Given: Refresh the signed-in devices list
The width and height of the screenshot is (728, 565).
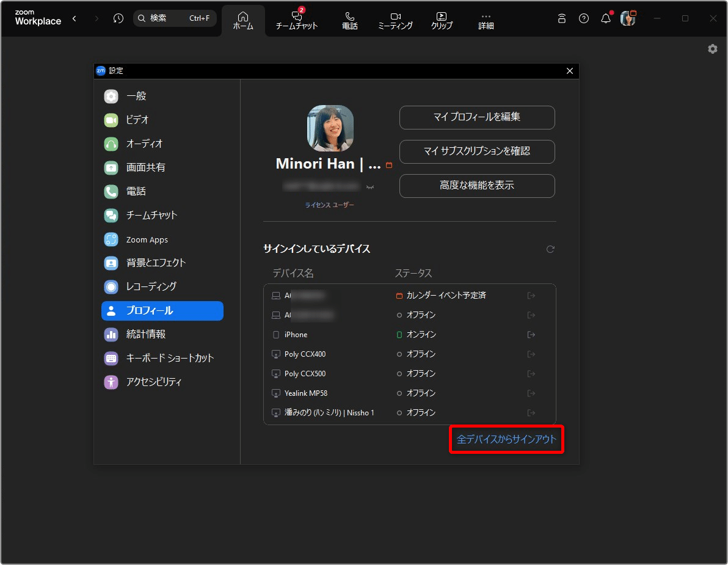Looking at the screenshot, I should (x=550, y=249).
